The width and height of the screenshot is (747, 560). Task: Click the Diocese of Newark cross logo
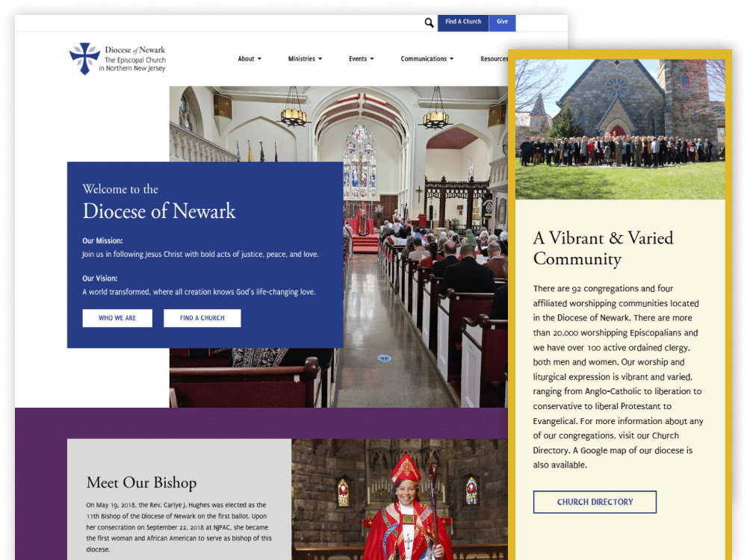(84, 58)
